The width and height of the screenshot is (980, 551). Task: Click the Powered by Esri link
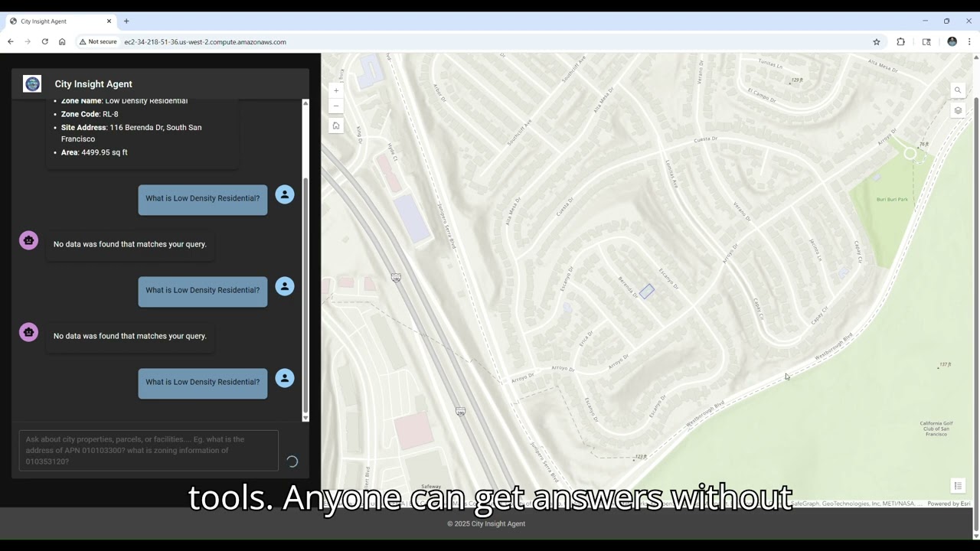point(949,504)
